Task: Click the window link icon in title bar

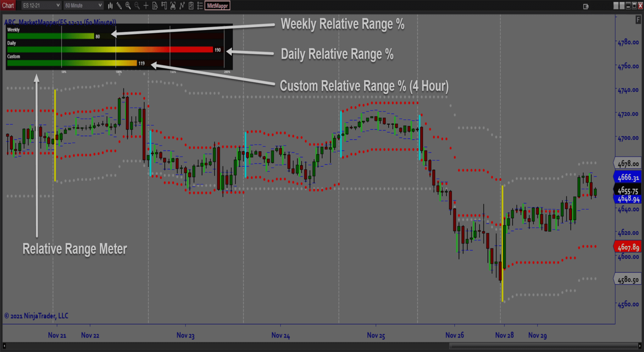Action: [586, 6]
